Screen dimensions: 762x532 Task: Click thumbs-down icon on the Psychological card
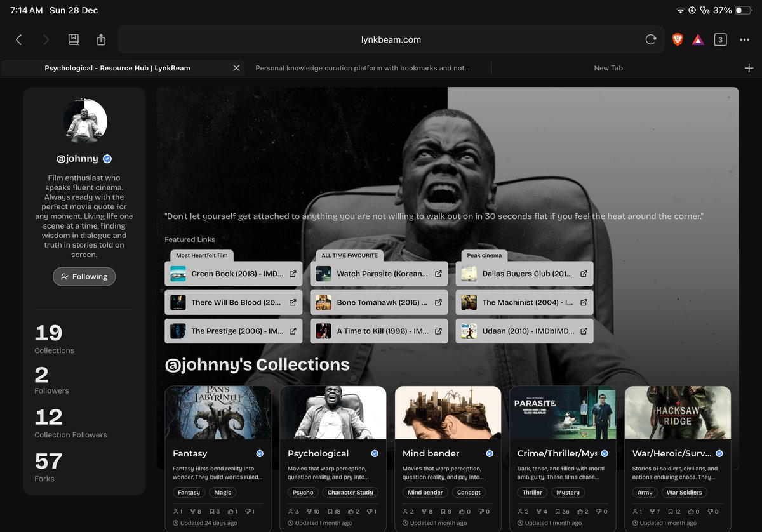pyautogui.click(x=368, y=512)
